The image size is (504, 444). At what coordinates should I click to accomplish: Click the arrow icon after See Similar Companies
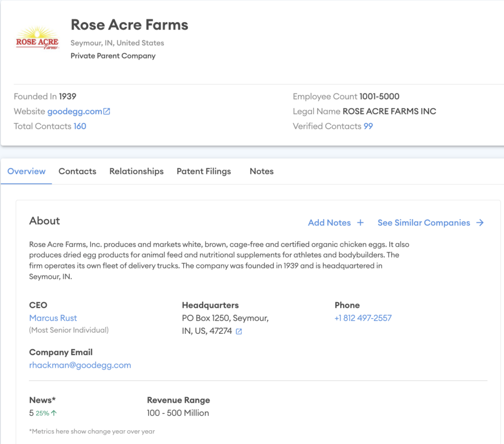tap(480, 223)
